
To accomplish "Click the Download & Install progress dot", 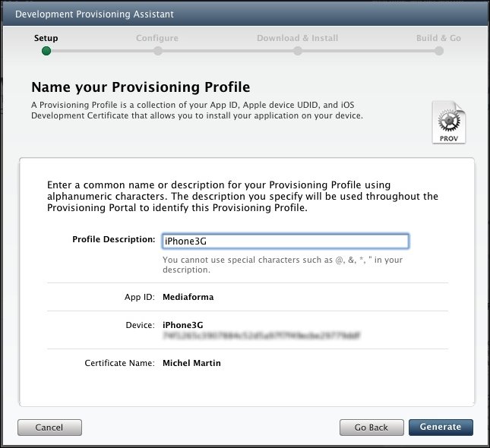I will coord(298,51).
